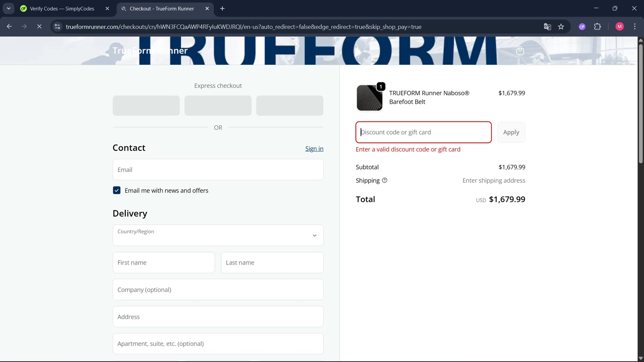Expand the Country/Region dropdown
This screenshot has width=644, height=362.
(x=218, y=235)
